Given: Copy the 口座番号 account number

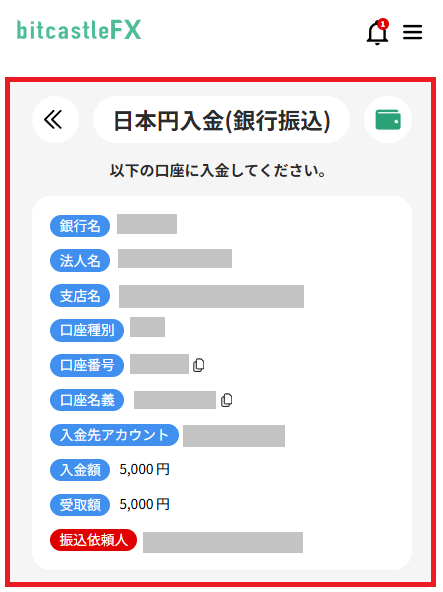Looking at the screenshot, I should pos(198,365).
